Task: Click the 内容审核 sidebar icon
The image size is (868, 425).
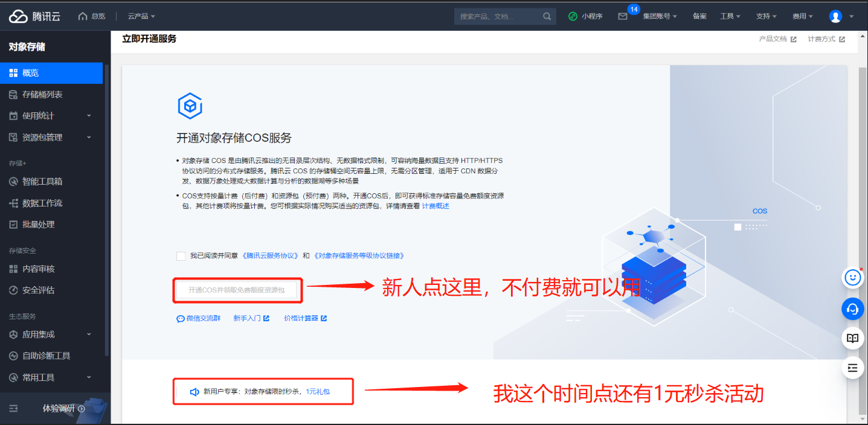Action: point(13,269)
